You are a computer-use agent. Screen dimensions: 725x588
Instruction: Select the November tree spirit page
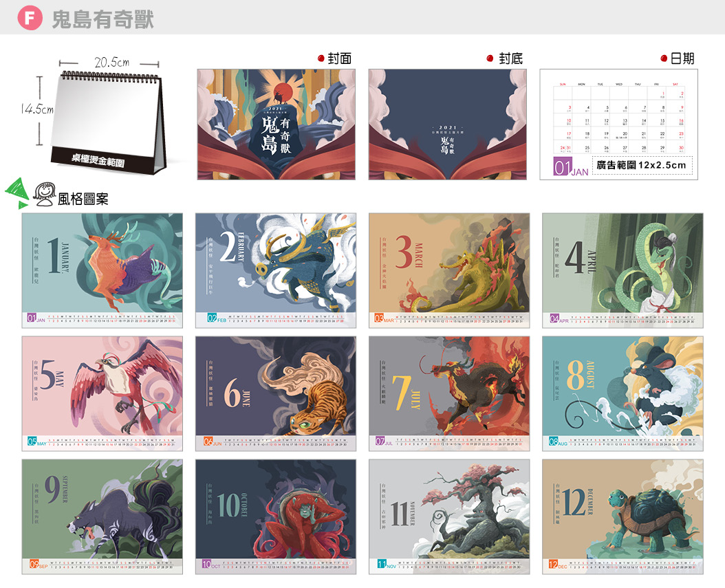[449, 516]
